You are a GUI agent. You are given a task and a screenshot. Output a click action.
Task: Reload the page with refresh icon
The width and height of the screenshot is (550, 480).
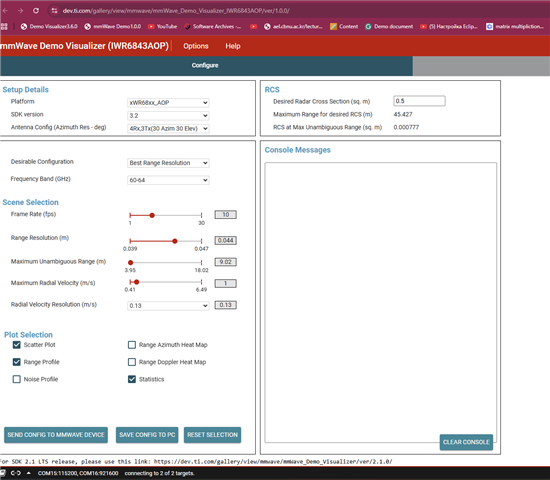coord(36,11)
